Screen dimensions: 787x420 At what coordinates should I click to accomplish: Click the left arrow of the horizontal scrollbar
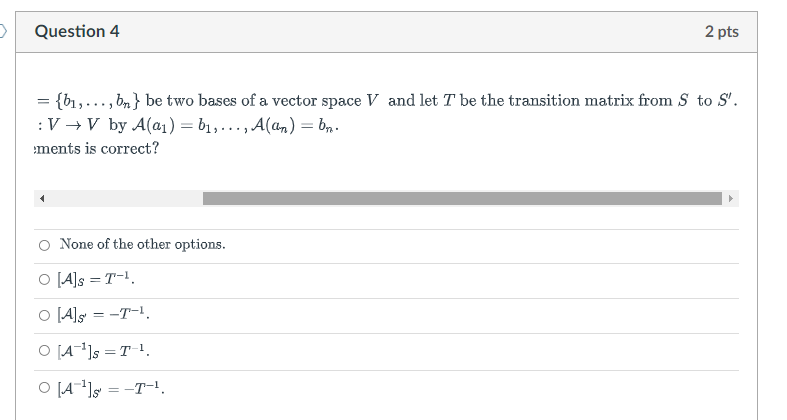pos(42,199)
